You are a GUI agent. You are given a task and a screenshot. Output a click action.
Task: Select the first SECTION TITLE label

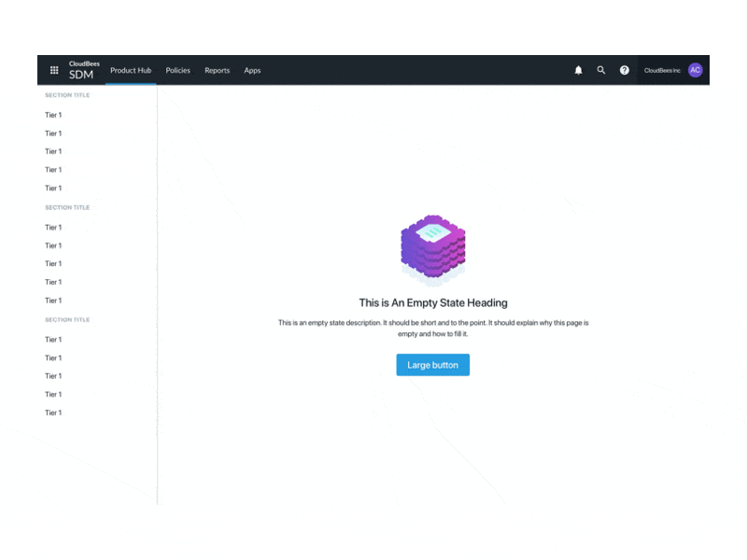tap(66, 95)
